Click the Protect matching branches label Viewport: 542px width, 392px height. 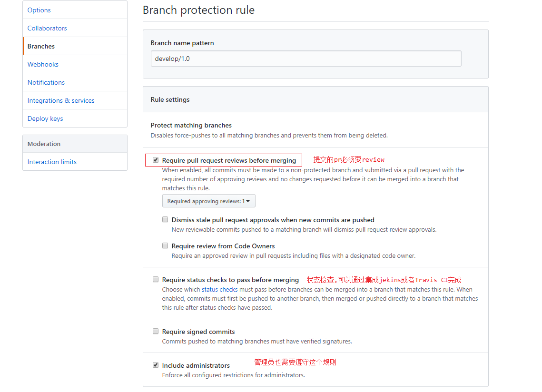191,125
